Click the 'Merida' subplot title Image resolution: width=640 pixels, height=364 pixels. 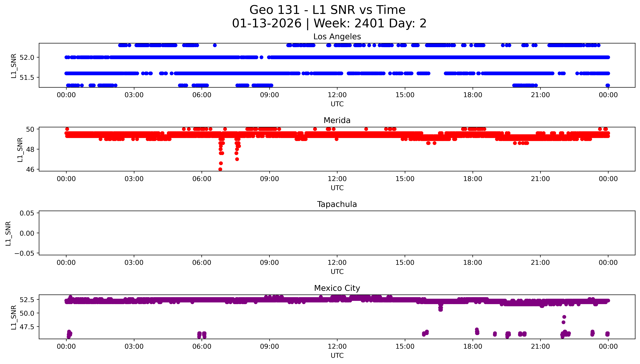click(337, 120)
